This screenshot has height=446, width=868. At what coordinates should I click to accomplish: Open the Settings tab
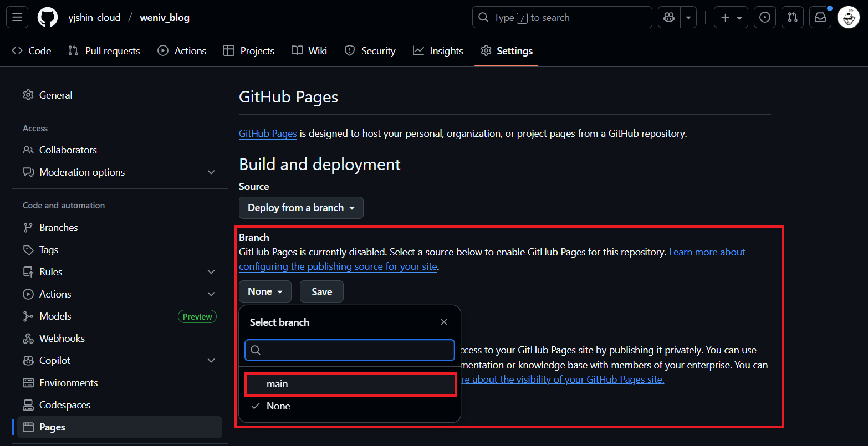[x=507, y=50]
